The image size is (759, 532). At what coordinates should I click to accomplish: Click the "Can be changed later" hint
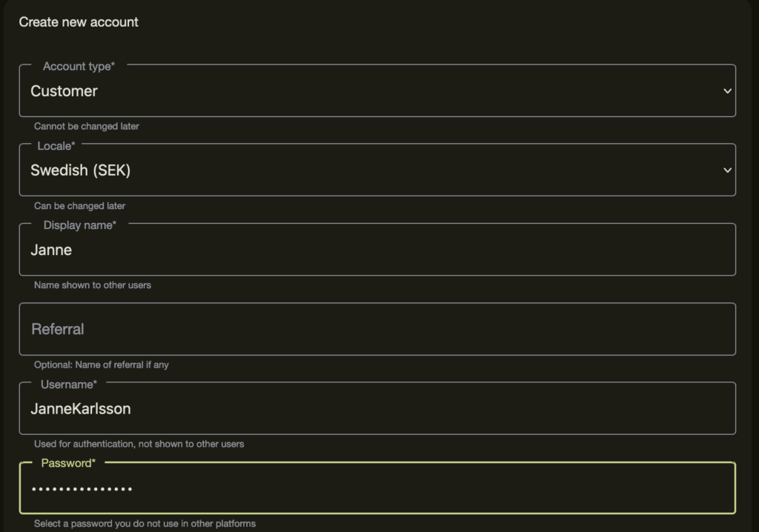79,206
